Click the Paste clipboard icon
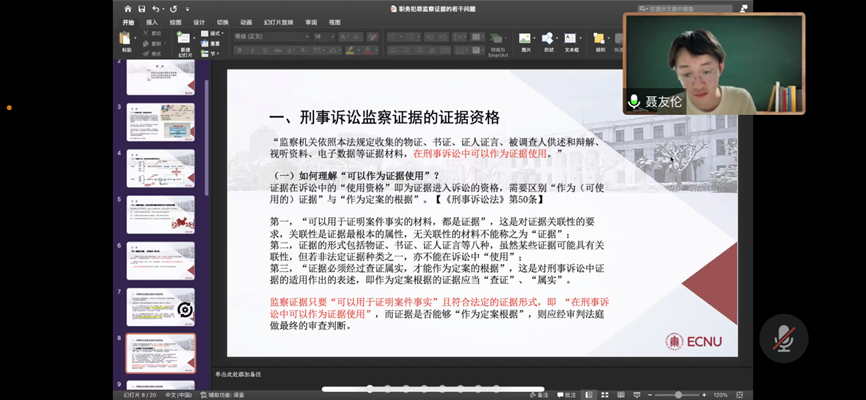 coord(126,40)
